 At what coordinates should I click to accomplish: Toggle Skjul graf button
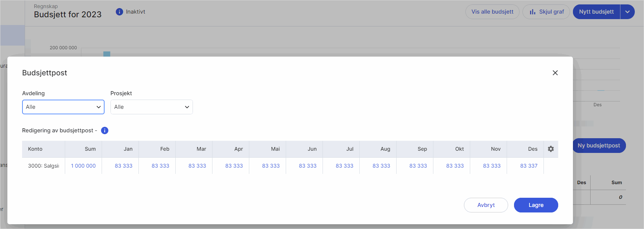(546, 12)
